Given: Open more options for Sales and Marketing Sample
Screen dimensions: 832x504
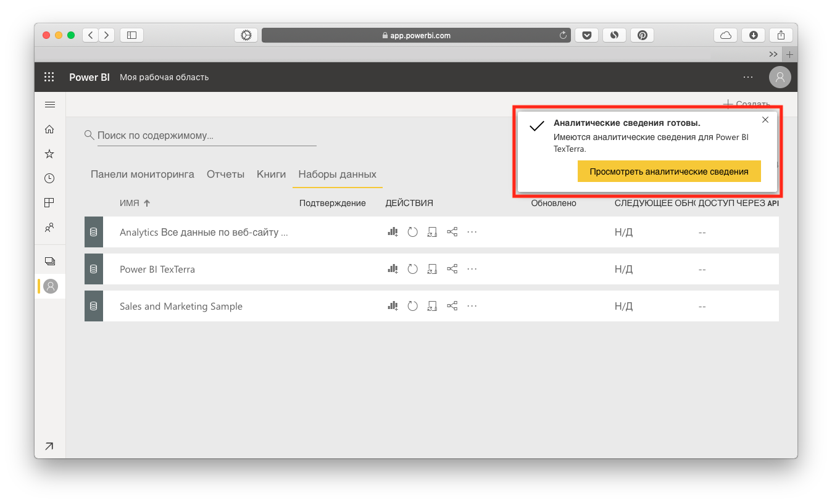Looking at the screenshot, I should click(472, 306).
